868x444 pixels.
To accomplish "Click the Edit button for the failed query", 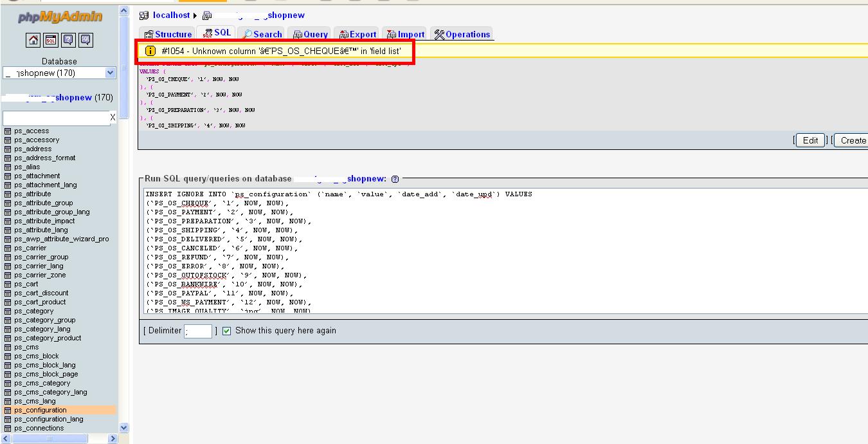I will click(x=811, y=140).
